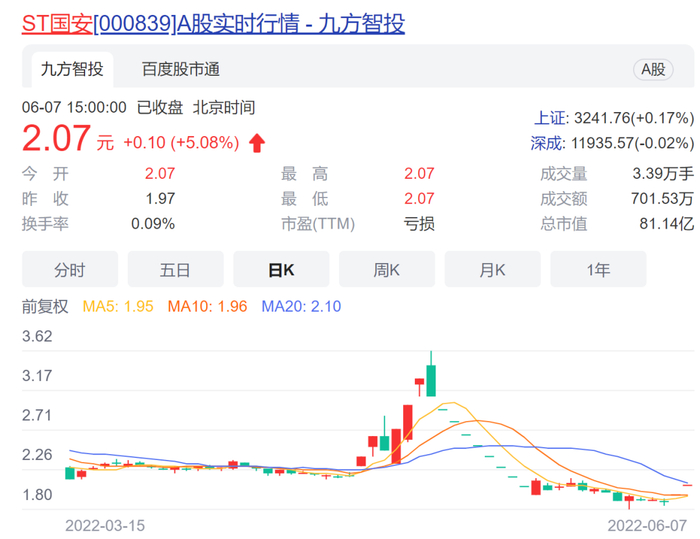Click the 市盈(TTM) value 亏损
The height and width of the screenshot is (539, 700).
click(x=419, y=223)
